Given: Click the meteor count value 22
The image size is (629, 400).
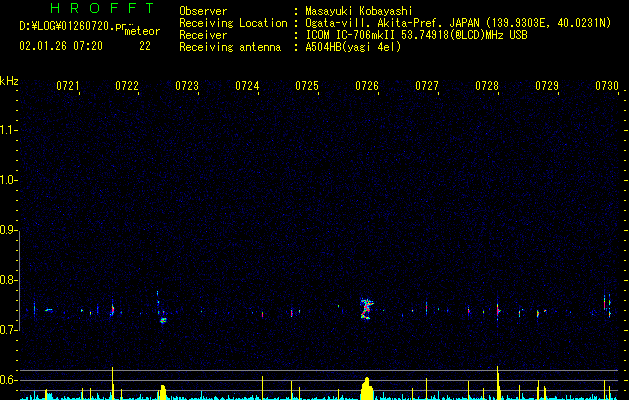Looking at the screenshot, I should coord(145,46).
